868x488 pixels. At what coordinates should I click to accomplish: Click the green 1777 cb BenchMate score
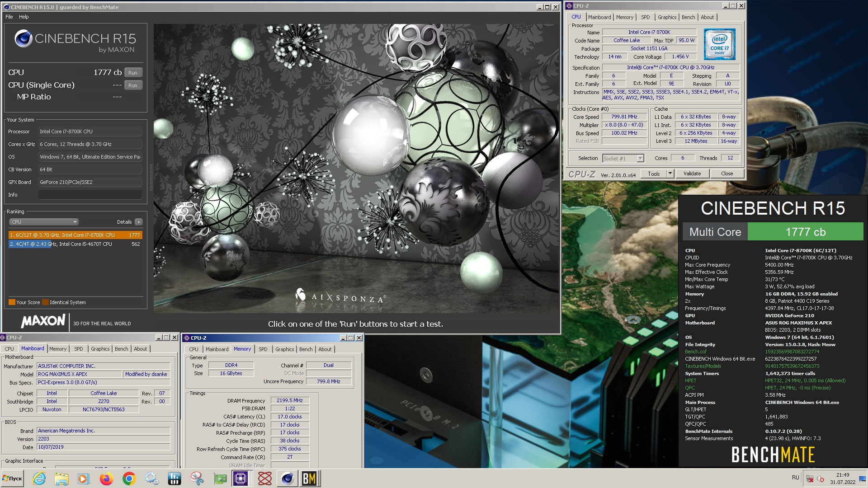tap(805, 232)
